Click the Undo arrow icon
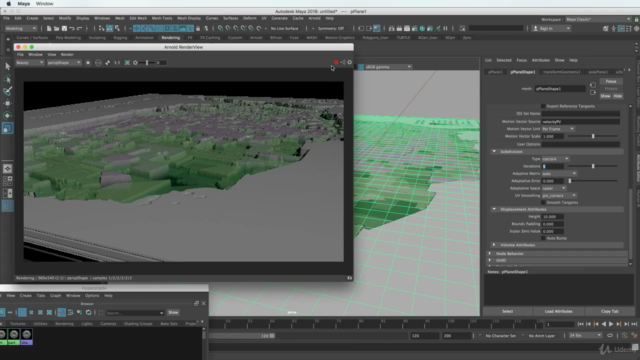The height and width of the screenshot is (360, 640). (x=72, y=29)
